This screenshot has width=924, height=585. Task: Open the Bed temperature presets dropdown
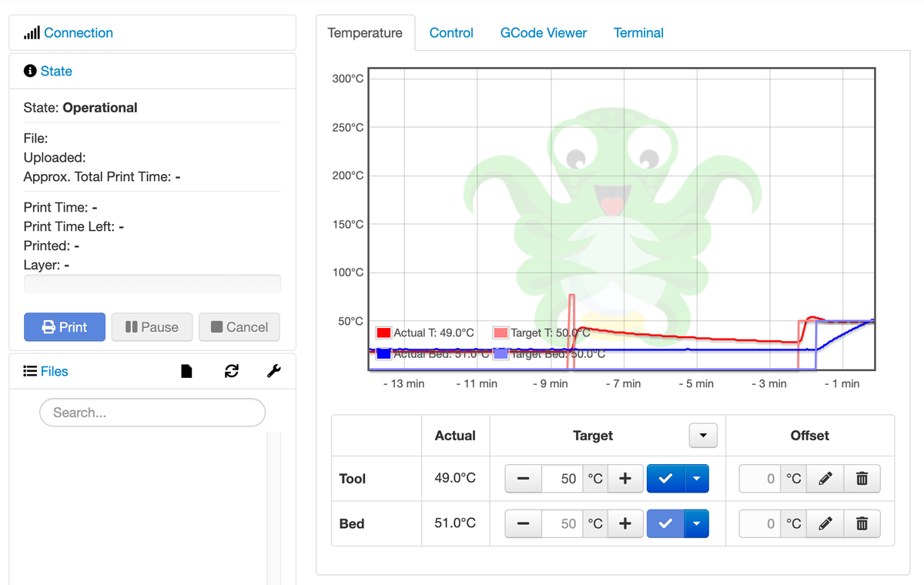[x=697, y=523]
